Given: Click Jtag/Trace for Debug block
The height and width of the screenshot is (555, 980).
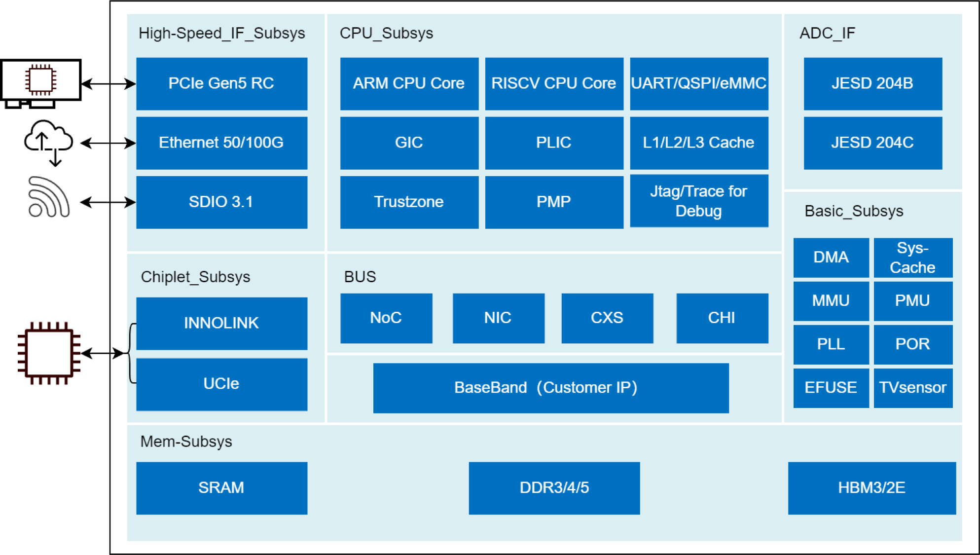Looking at the screenshot, I should 699,201.
